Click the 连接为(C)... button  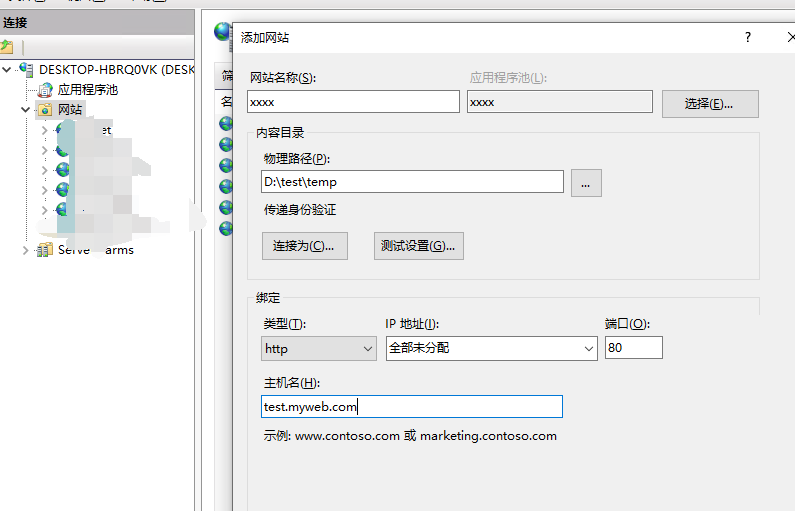[x=303, y=246]
